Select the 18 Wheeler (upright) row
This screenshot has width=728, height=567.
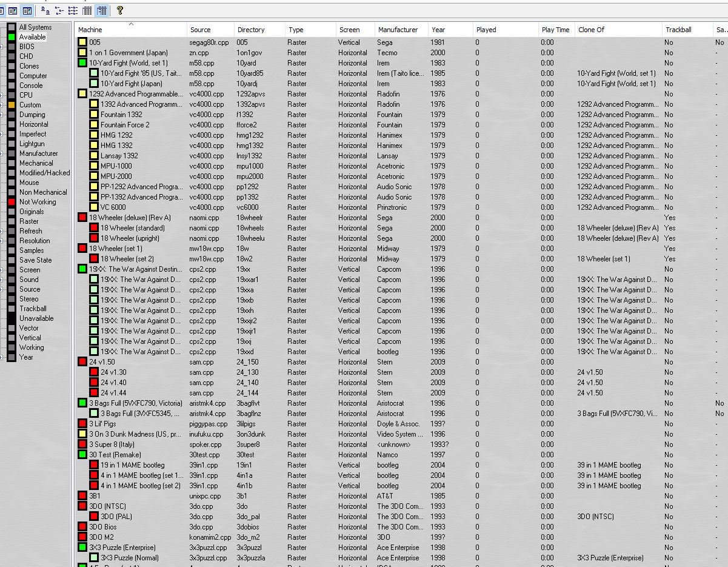(400, 238)
